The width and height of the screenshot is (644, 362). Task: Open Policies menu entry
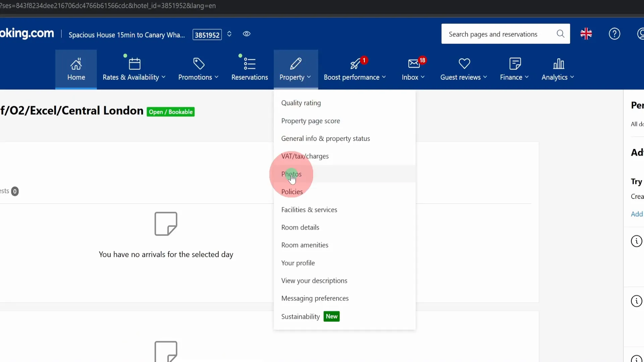[x=344, y=192]
